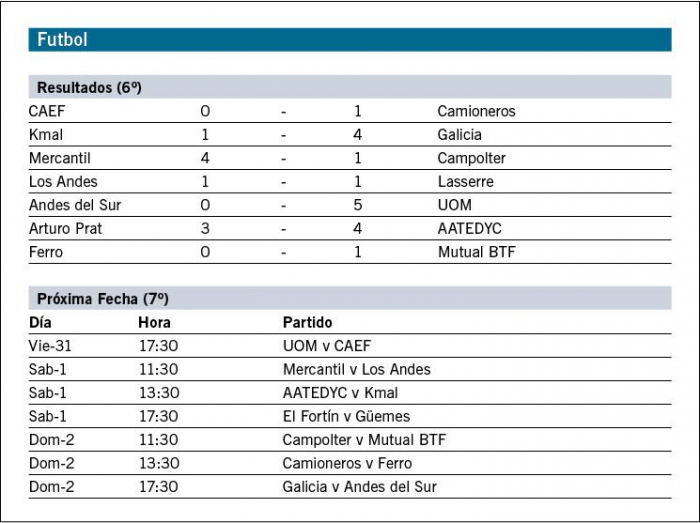The image size is (700, 523).
Task: Select Los Andes team in results
Action: coord(63,182)
